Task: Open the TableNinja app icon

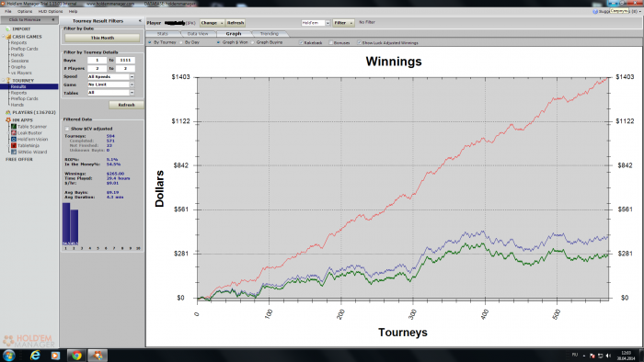Action: click(14, 145)
